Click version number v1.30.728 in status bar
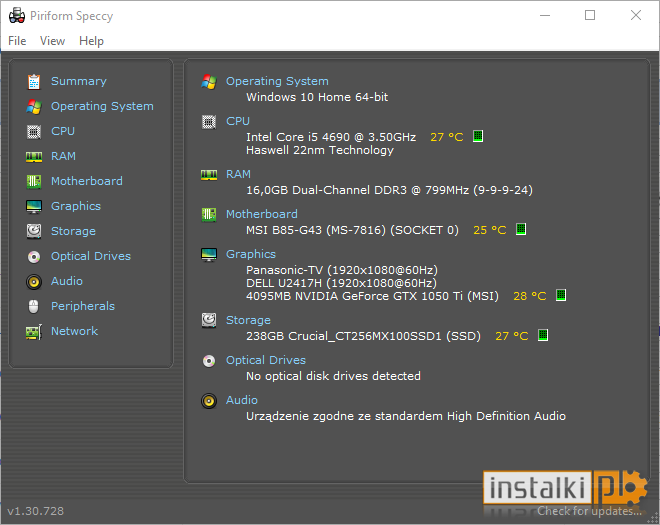Viewport: 660px width, 525px height. tap(35, 511)
